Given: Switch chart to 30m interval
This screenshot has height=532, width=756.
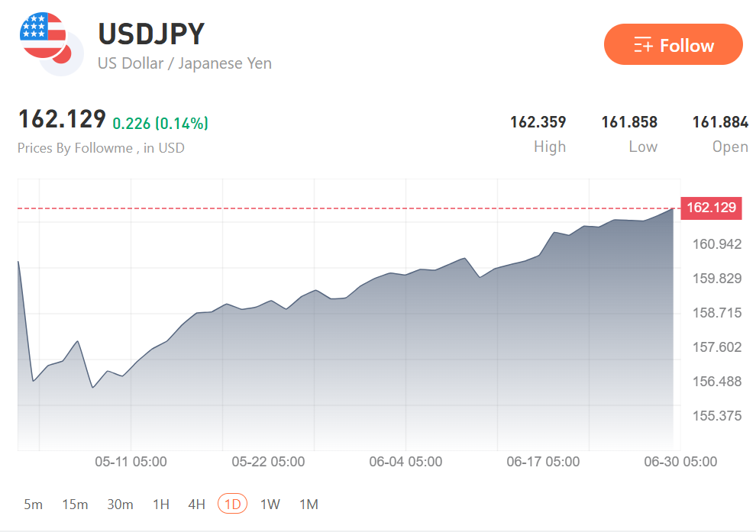Looking at the screenshot, I should tap(120, 504).
